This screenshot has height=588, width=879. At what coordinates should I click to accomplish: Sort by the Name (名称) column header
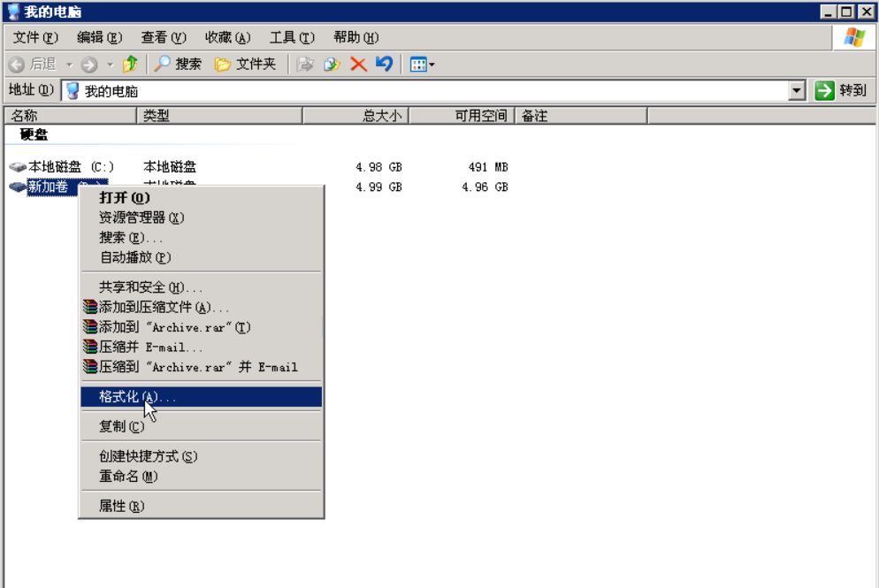tap(71, 116)
